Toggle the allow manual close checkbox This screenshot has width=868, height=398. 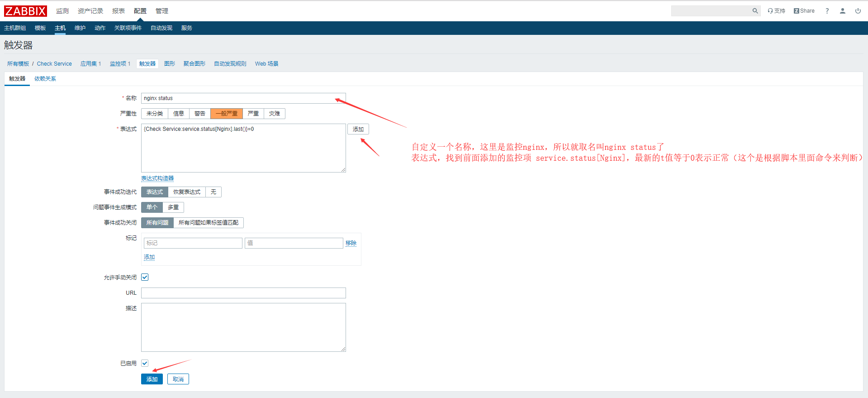pos(145,277)
